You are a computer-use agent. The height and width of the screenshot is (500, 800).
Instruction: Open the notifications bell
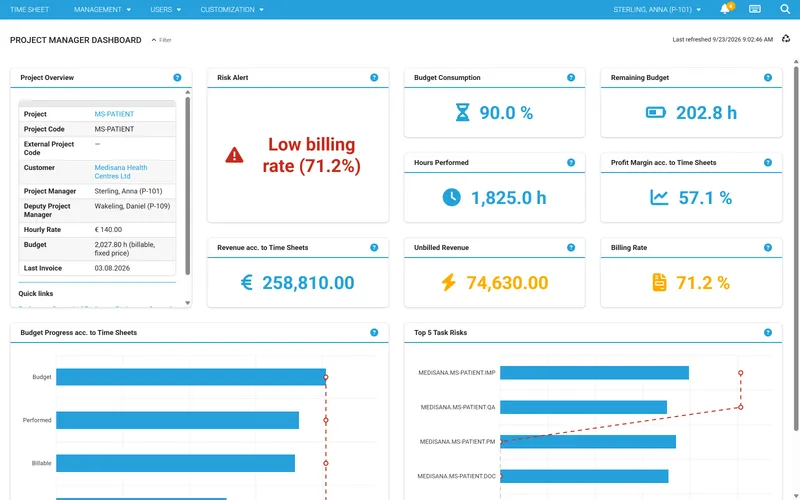coord(725,9)
